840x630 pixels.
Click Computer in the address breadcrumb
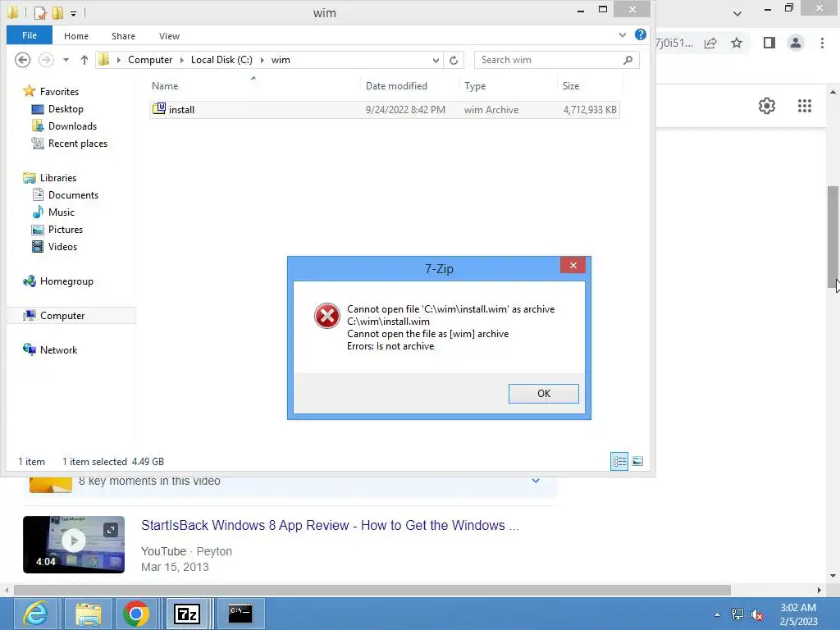point(150,59)
